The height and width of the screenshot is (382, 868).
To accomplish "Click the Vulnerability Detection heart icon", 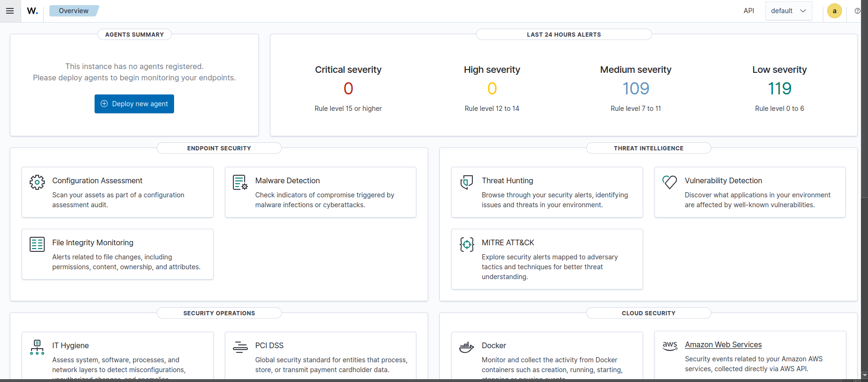I will tap(669, 182).
